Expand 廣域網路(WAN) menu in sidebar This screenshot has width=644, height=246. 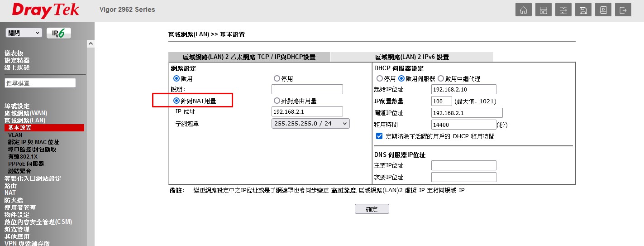click(26, 113)
